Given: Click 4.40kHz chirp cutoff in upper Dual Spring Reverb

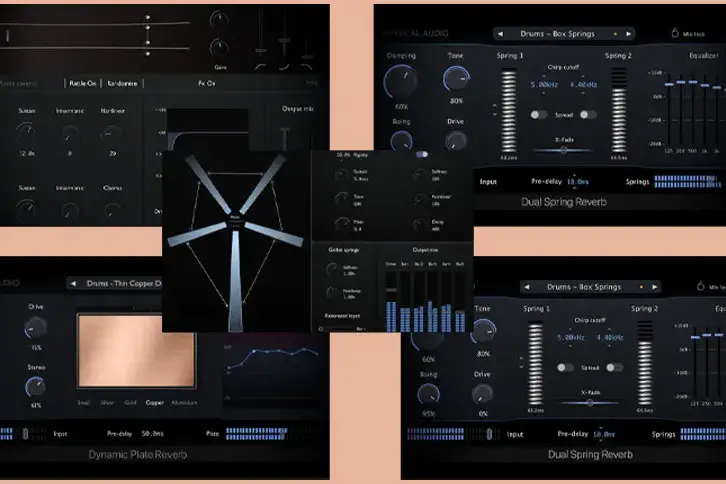Looking at the screenshot, I should tap(583, 85).
